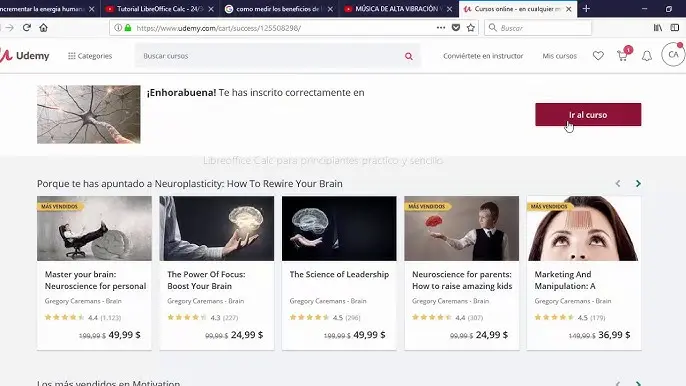Reload the current page
The width and height of the screenshot is (686, 386).
coord(27,28)
